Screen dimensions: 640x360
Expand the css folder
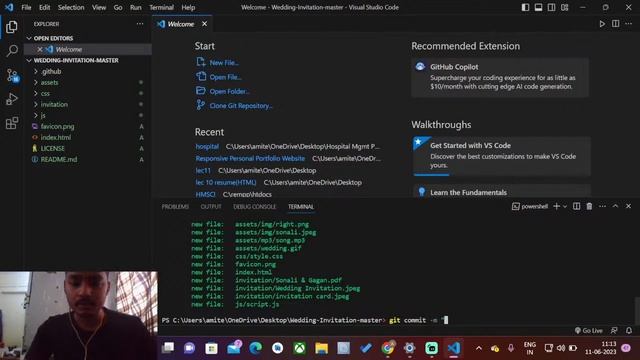click(x=36, y=93)
